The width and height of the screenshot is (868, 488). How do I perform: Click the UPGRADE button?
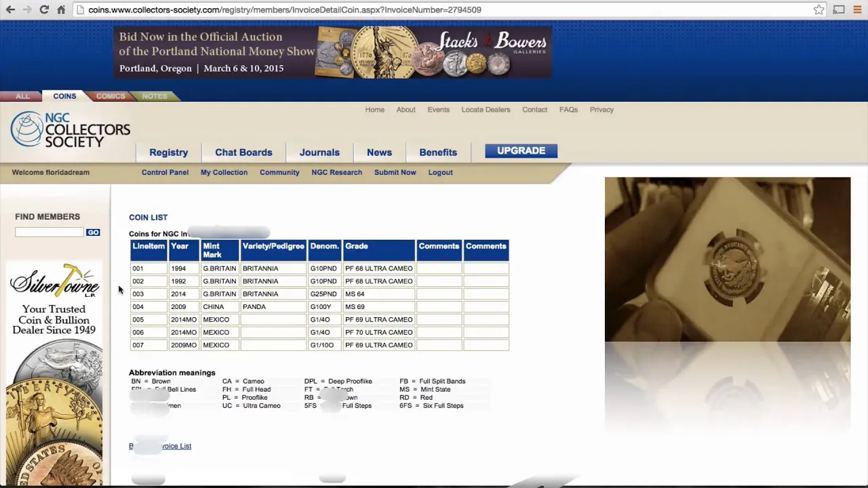(x=521, y=150)
